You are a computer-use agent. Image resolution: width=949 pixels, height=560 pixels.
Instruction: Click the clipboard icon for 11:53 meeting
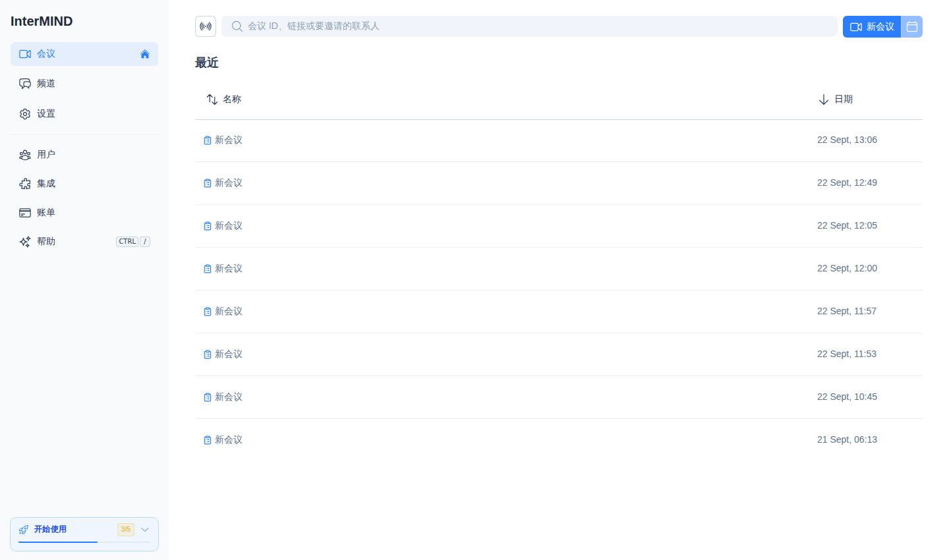(x=208, y=354)
